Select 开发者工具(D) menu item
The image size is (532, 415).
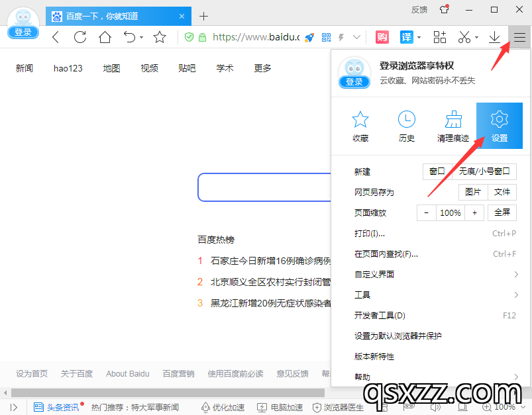click(x=435, y=315)
